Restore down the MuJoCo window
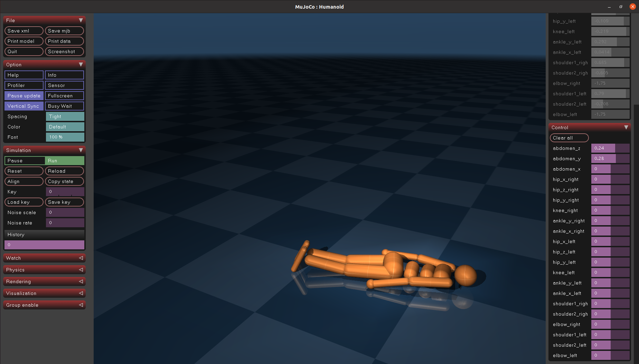The height and width of the screenshot is (364, 639). [621, 7]
